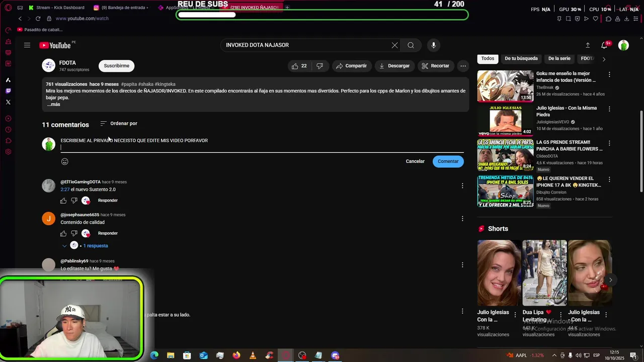Screen dimensions: 644x362
Task: Select the Todos filter chip
Action: (488, 58)
